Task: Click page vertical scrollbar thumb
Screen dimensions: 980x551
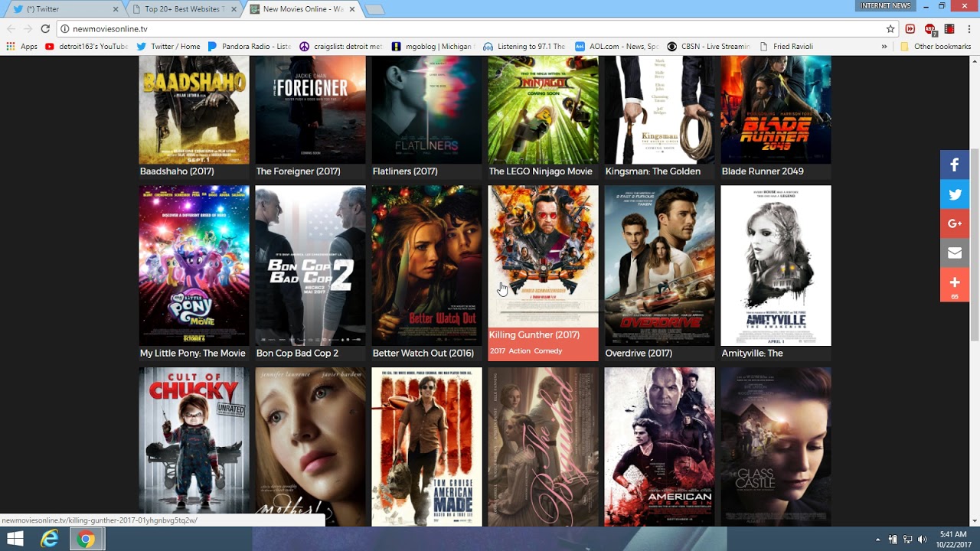Action: tap(975, 245)
